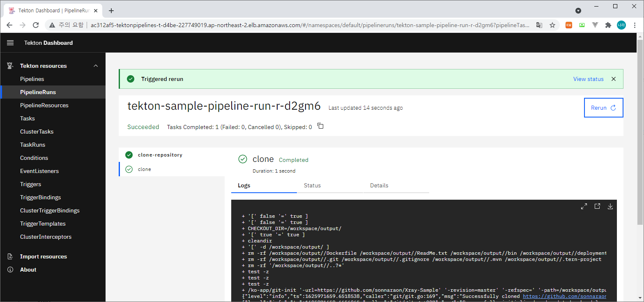Image resolution: width=644 pixels, height=302 pixels.
Task: Click the browser address bar
Action: pyautogui.click(x=310, y=25)
